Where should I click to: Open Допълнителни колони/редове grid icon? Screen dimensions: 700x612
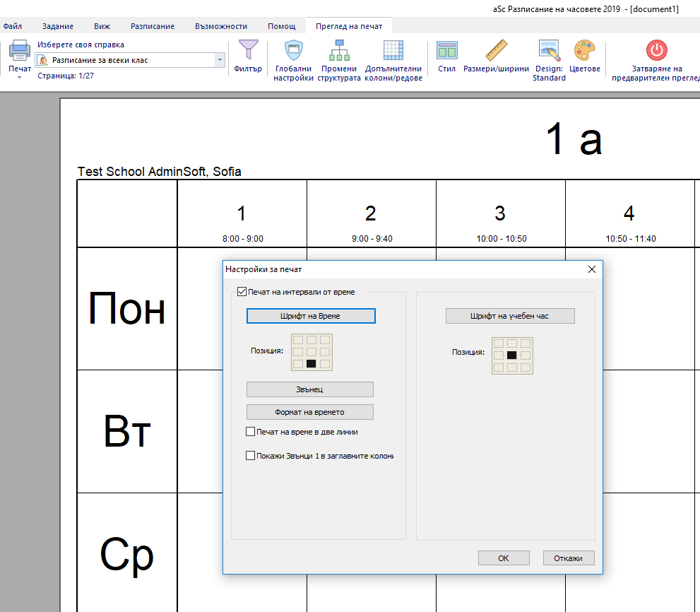coord(393,51)
